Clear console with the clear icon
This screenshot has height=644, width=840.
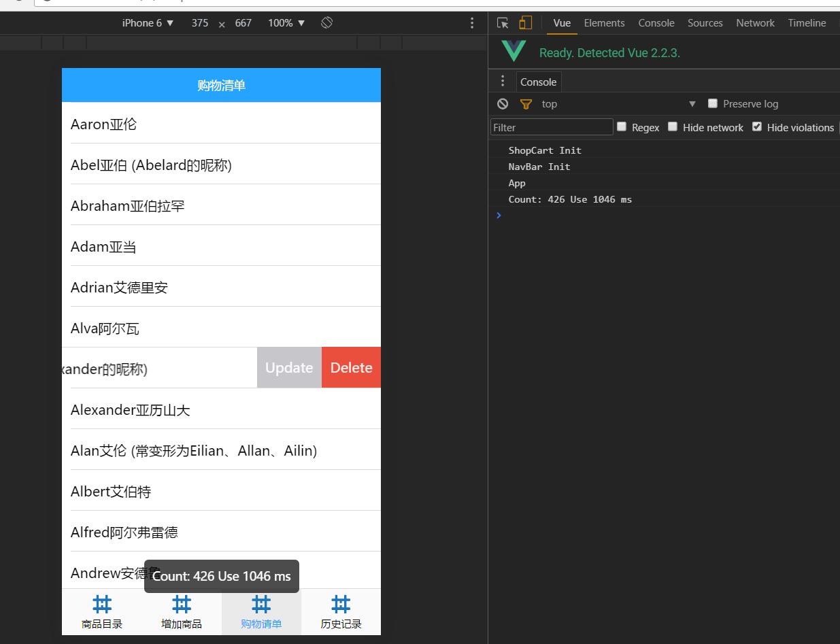click(503, 104)
